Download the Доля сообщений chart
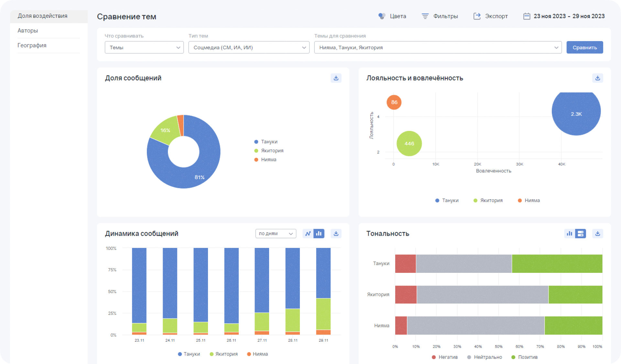621x364 pixels. click(336, 78)
